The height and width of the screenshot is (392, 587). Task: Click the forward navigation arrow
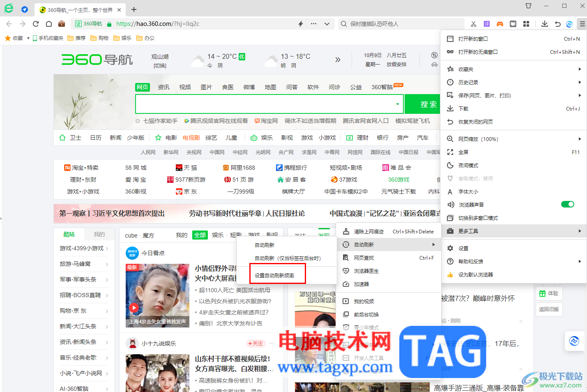(23, 24)
